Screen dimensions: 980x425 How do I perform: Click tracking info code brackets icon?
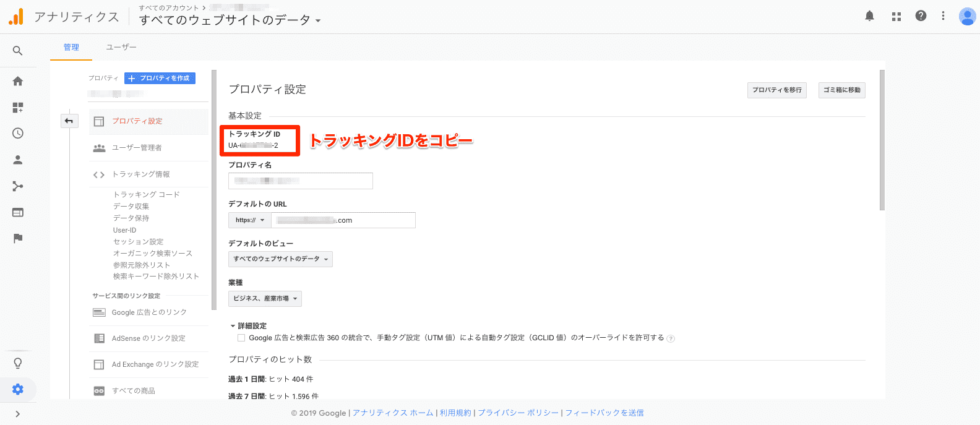99,175
